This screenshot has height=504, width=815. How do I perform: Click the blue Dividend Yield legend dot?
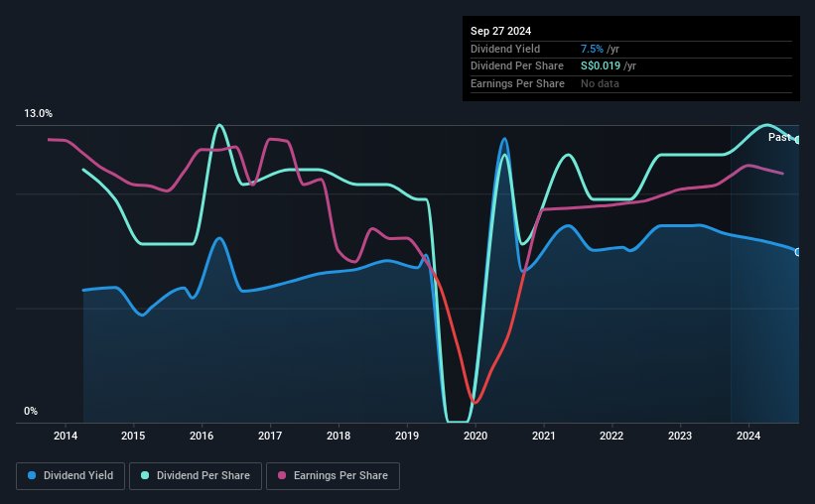[x=32, y=475]
